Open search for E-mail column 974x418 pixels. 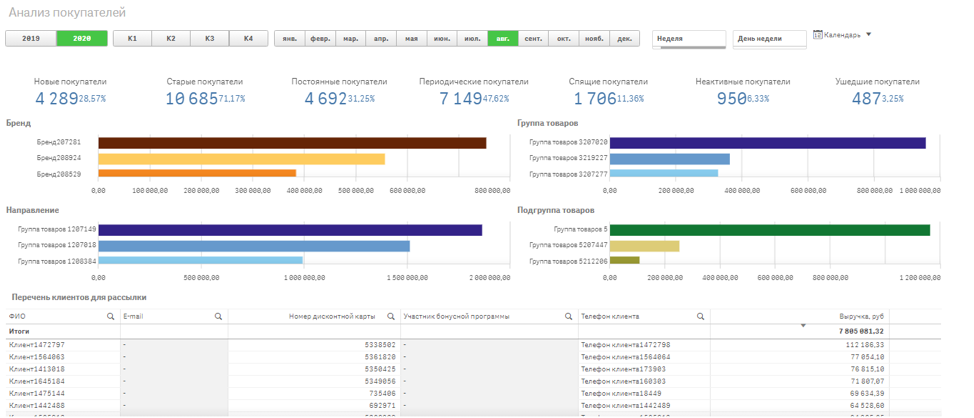click(x=218, y=316)
